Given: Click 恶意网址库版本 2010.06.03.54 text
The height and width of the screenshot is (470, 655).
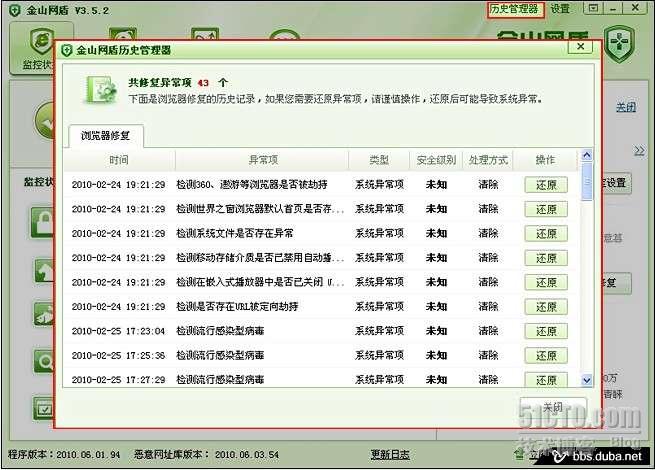Looking at the screenshot, I should (x=207, y=455).
